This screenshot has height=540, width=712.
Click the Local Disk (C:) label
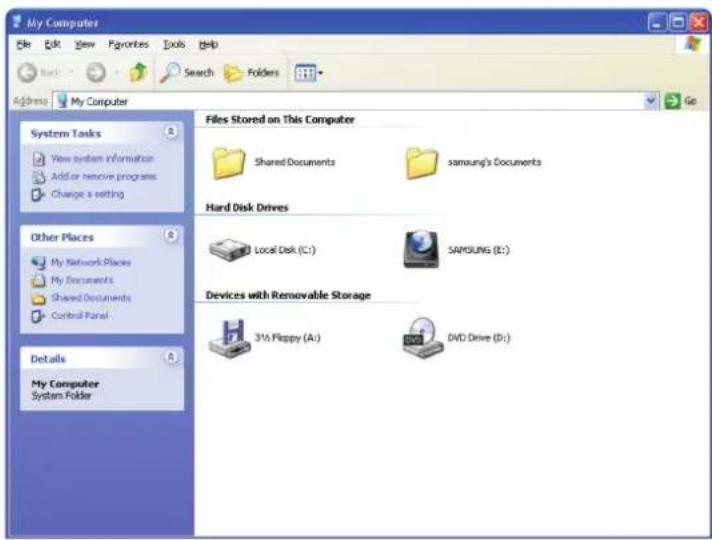point(285,250)
